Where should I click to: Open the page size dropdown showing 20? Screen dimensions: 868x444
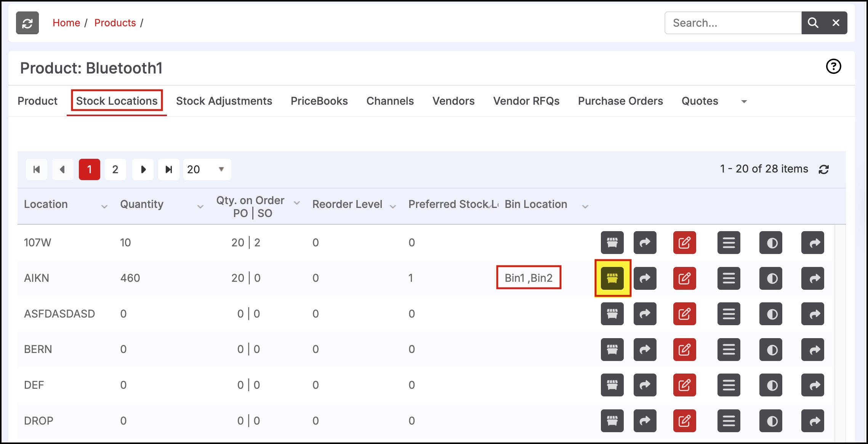[x=207, y=169]
